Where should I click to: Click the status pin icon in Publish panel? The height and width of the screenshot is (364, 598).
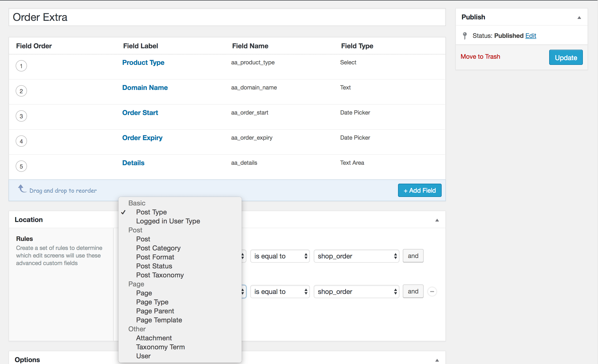coord(465,36)
